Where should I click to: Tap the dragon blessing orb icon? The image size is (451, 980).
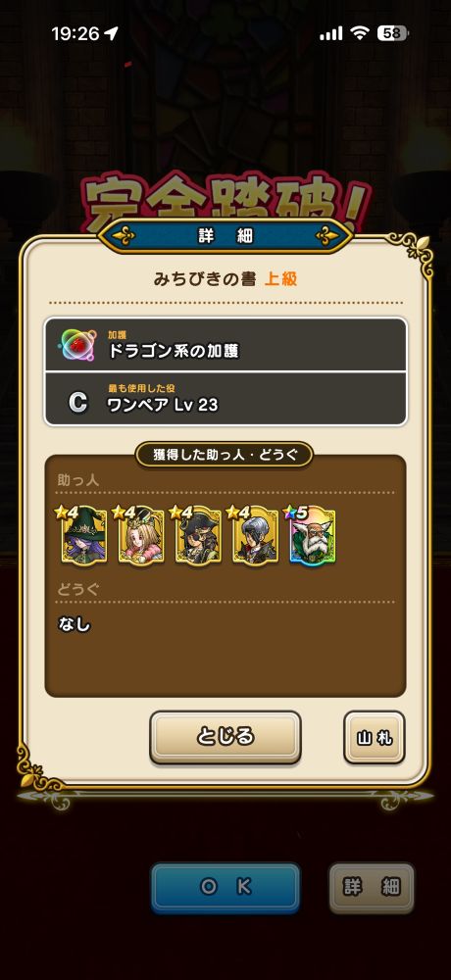(x=78, y=344)
